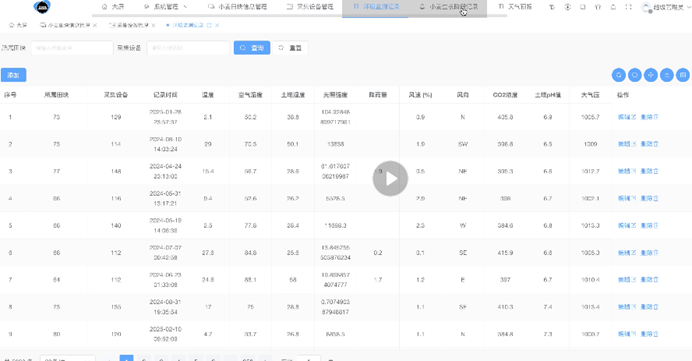Image resolution: width=692 pixels, height=361 pixels.
Task: Click the round refresh icon above table
Action: point(635,75)
